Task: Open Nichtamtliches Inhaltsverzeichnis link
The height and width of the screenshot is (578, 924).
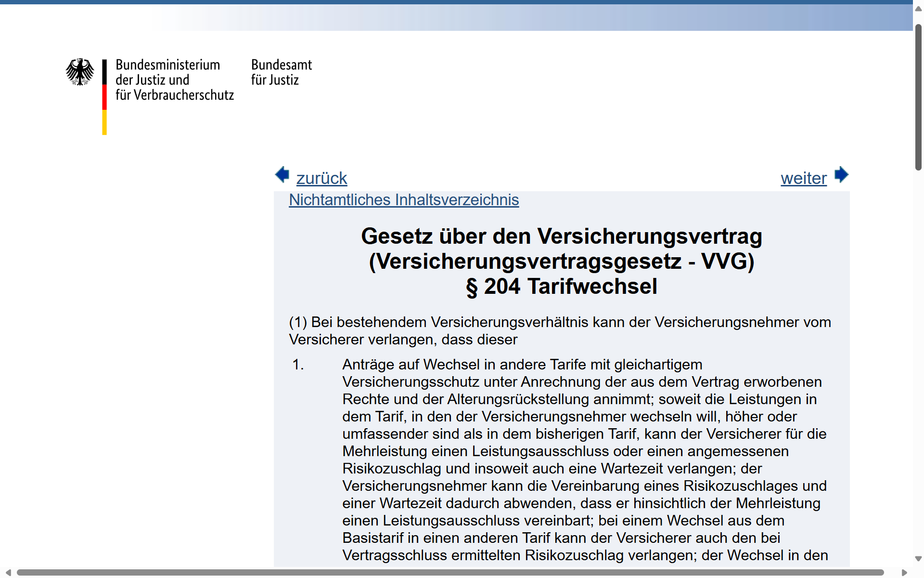Action: click(404, 200)
